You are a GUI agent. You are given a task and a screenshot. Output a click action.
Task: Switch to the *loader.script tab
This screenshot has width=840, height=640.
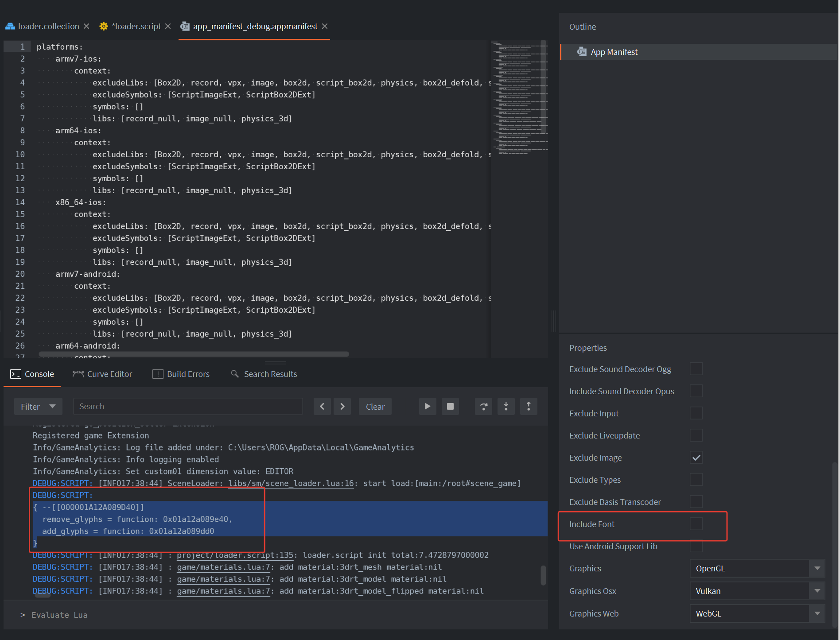click(x=136, y=26)
